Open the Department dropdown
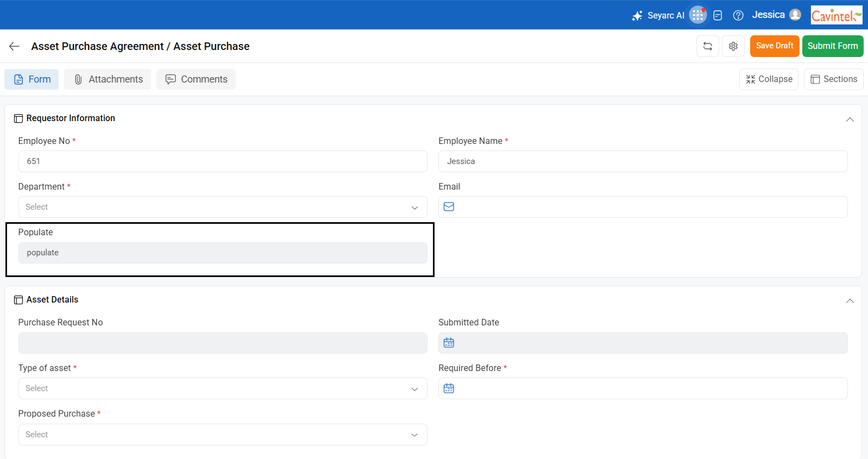 (223, 207)
